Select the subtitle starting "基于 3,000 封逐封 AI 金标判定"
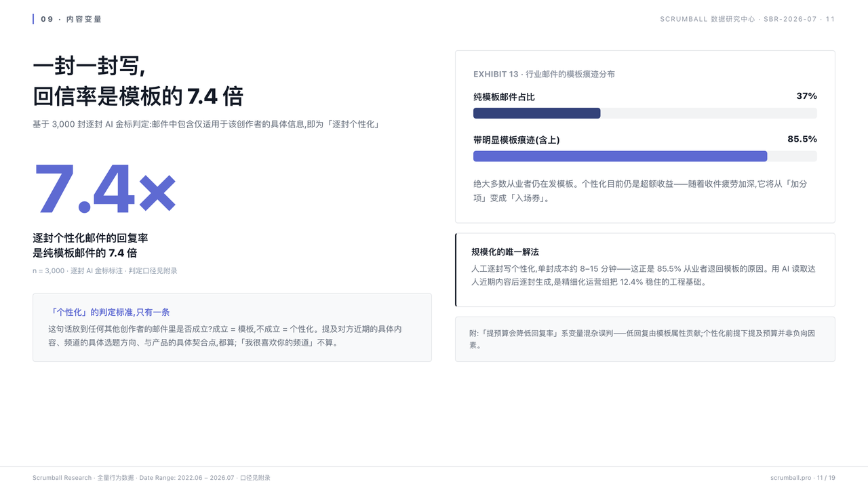Image resolution: width=868 pixels, height=488 pixels. [205, 124]
